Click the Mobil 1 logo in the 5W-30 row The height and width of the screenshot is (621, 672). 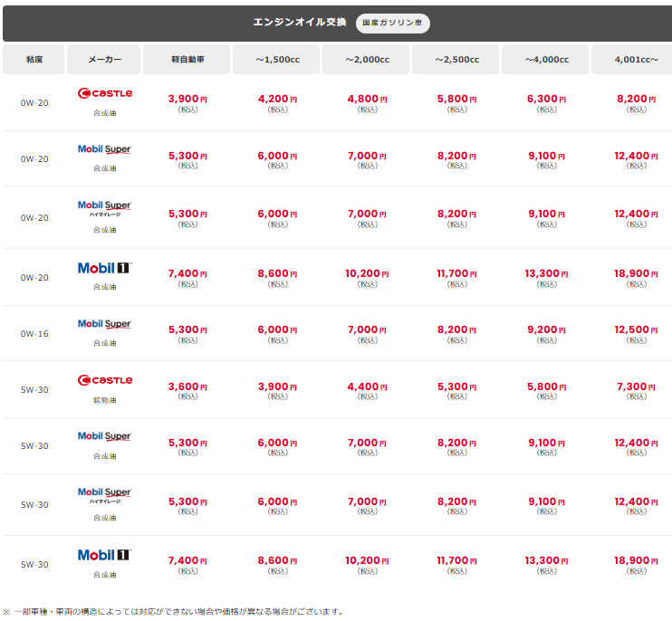104,555
